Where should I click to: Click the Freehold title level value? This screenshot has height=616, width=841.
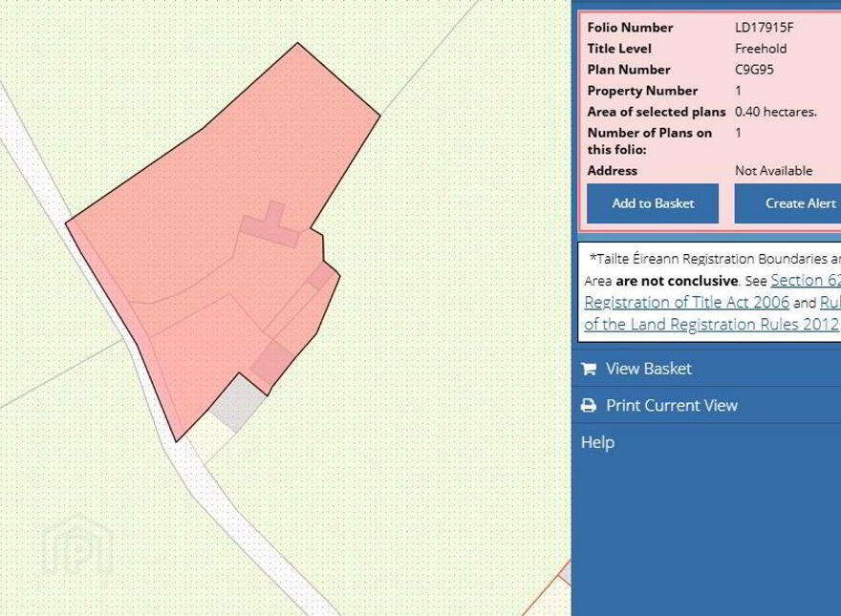(761, 49)
